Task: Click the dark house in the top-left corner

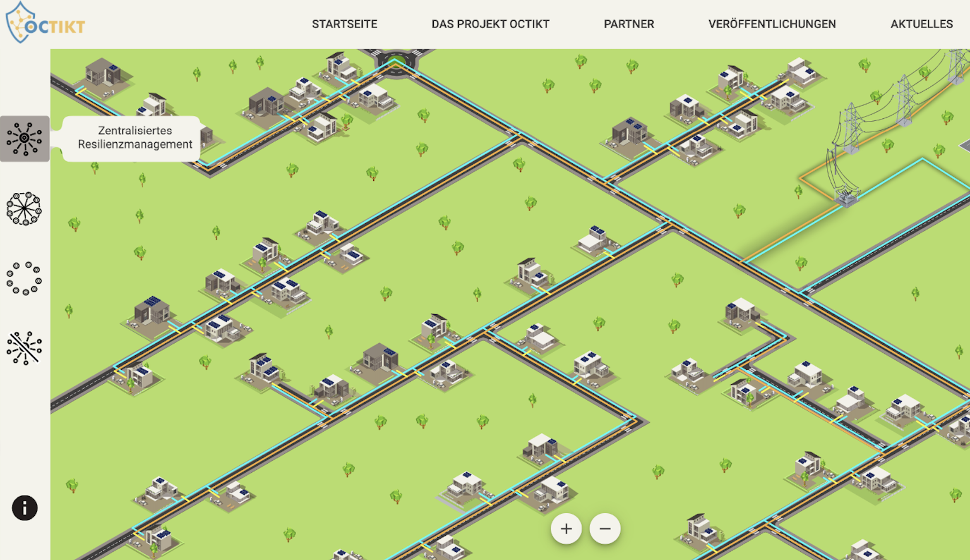Action: point(103,74)
